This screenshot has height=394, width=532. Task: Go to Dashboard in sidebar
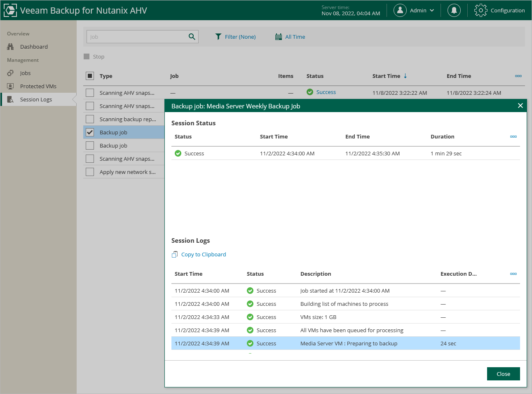[x=34, y=47]
